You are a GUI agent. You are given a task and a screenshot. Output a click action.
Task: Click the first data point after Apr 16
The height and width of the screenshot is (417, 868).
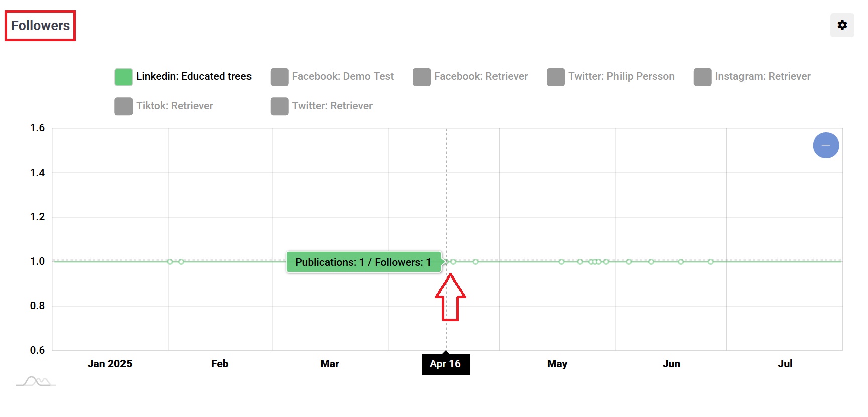point(453,262)
